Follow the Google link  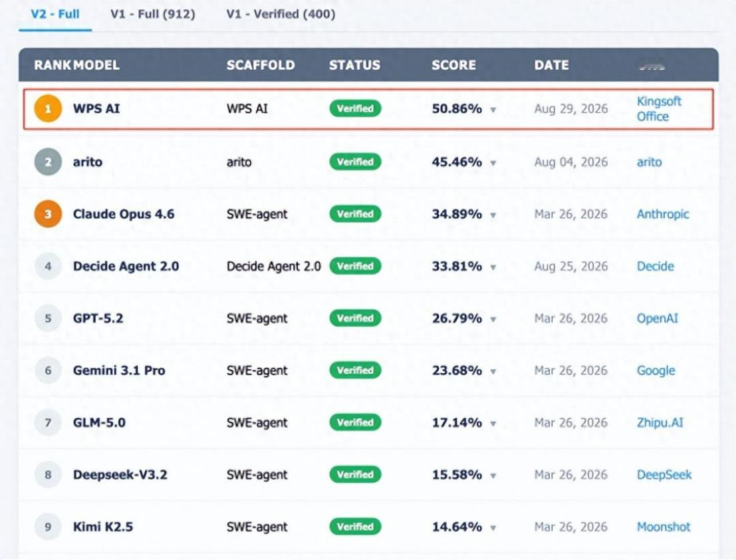tap(656, 370)
